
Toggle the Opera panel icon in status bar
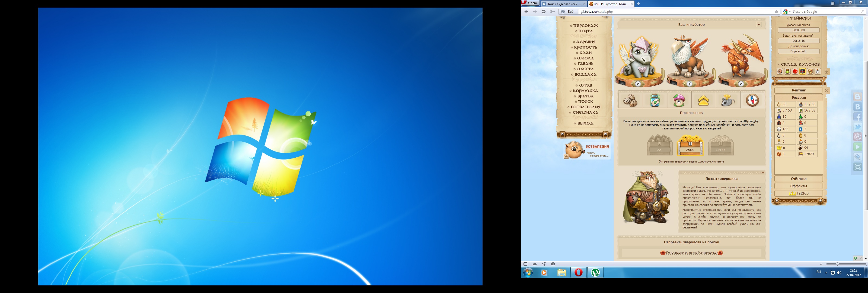pyautogui.click(x=525, y=264)
